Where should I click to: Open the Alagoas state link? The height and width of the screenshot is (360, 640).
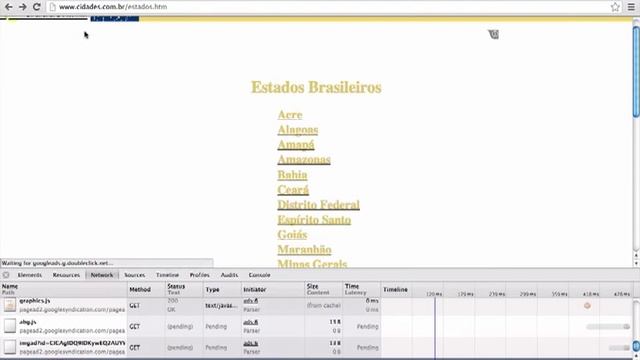click(298, 130)
